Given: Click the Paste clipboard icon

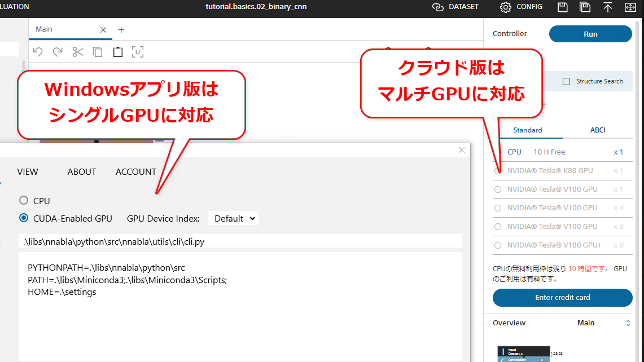Looking at the screenshot, I should click(x=117, y=52).
